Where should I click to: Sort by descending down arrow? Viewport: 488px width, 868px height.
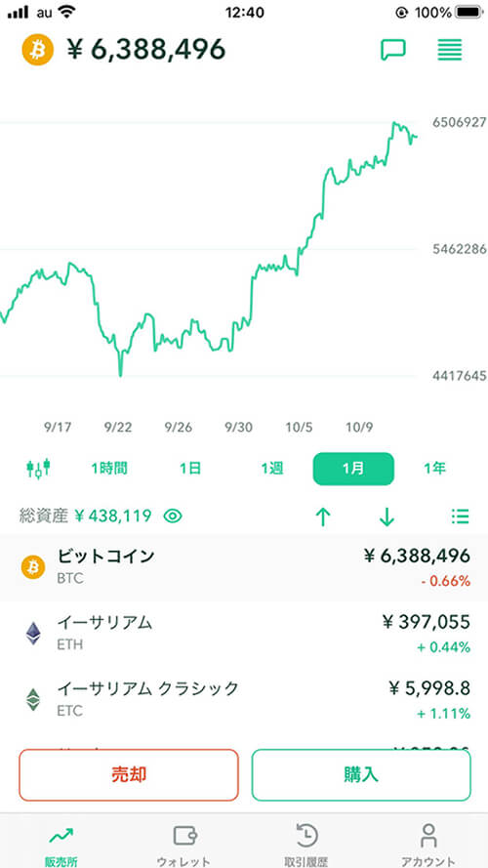(x=386, y=517)
